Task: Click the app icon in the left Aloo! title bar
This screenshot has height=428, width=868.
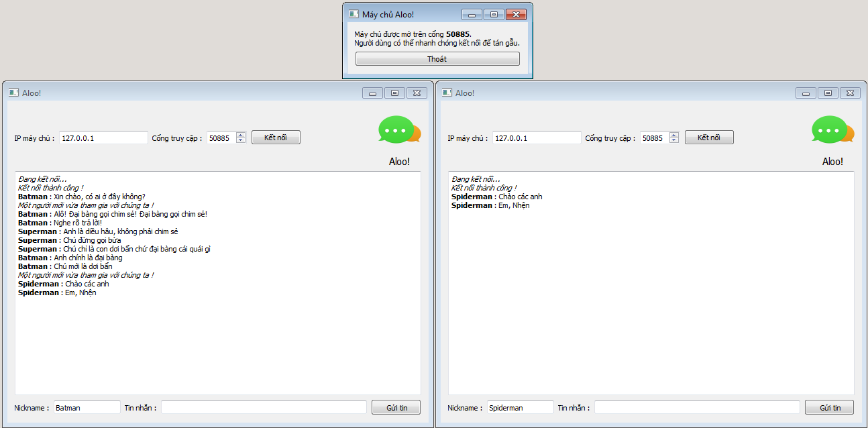Action: point(13,93)
